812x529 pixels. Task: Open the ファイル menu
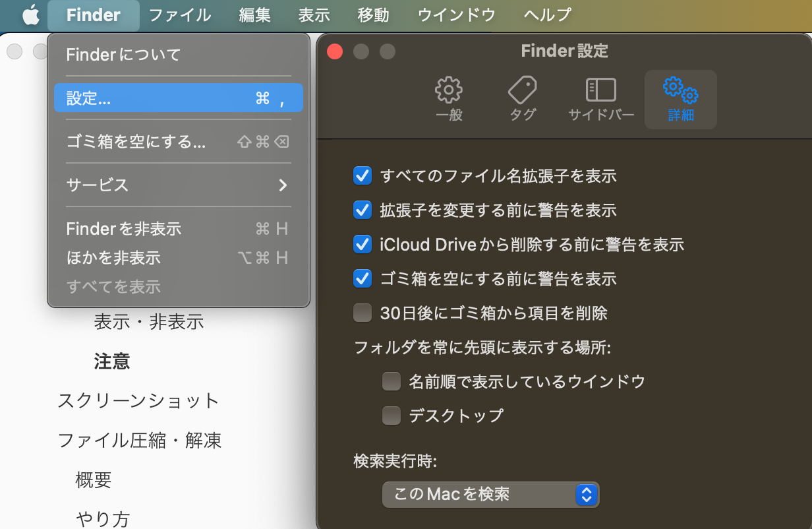[x=180, y=15]
